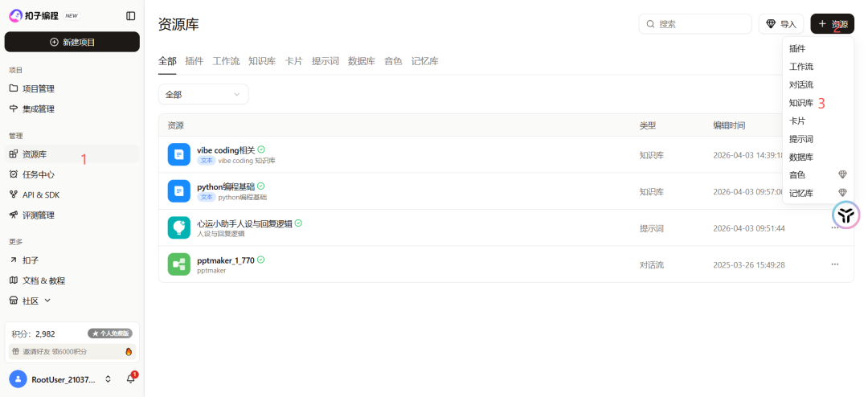Click the 心运小助手 lightbulb icon
This screenshot has width=868, height=397.
tap(178, 227)
